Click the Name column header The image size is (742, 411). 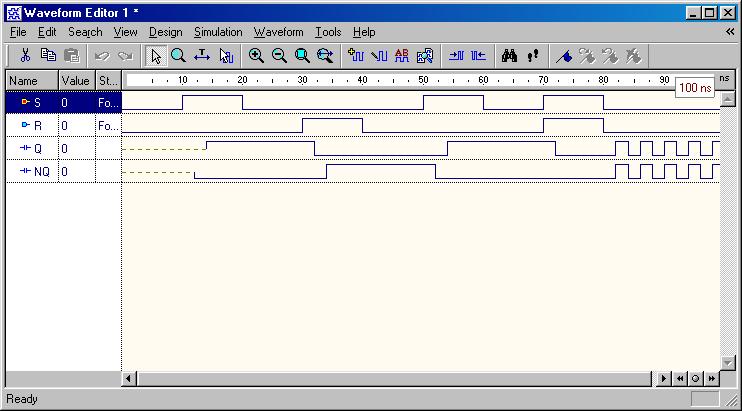click(x=32, y=80)
